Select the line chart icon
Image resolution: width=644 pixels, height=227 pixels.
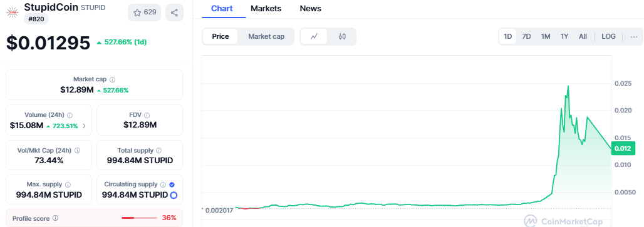[314, 36]
